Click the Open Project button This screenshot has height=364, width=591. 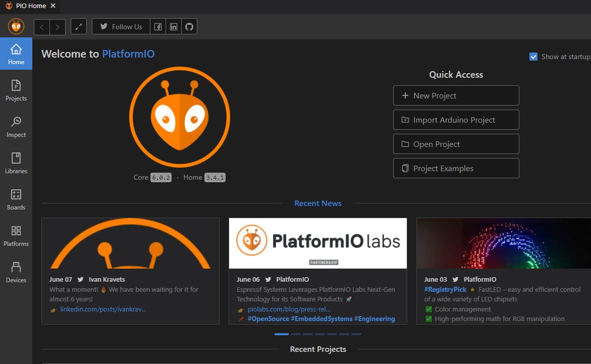[x=456, y=144]
